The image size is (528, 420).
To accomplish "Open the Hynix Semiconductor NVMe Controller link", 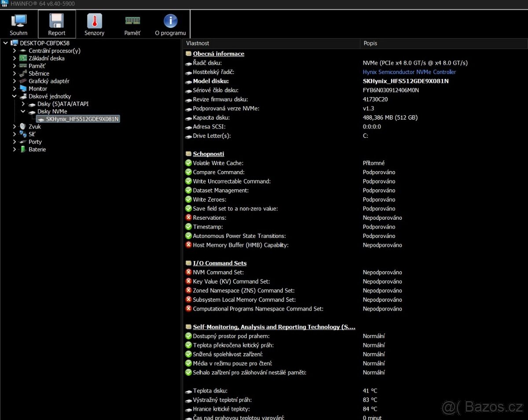I will click(409, 72).
